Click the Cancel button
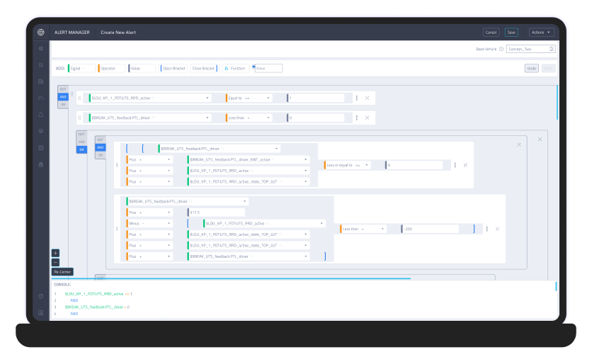Screen dimensions: 592x364 (491, 32)
